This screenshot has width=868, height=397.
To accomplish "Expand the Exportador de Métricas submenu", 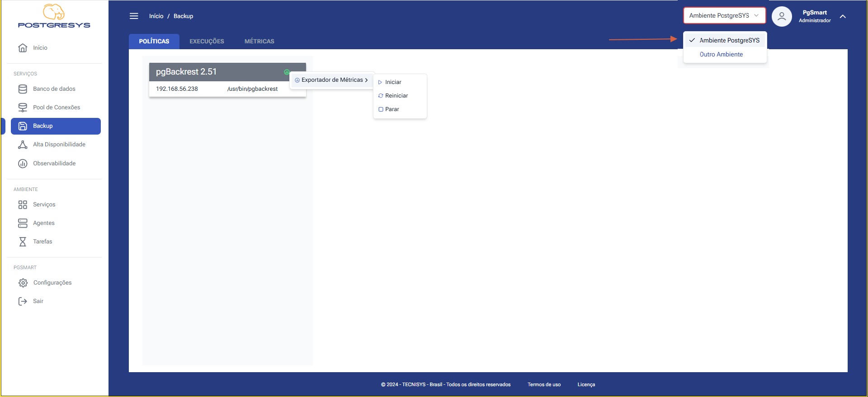I will pyautogui.click(x=332, y=80).
